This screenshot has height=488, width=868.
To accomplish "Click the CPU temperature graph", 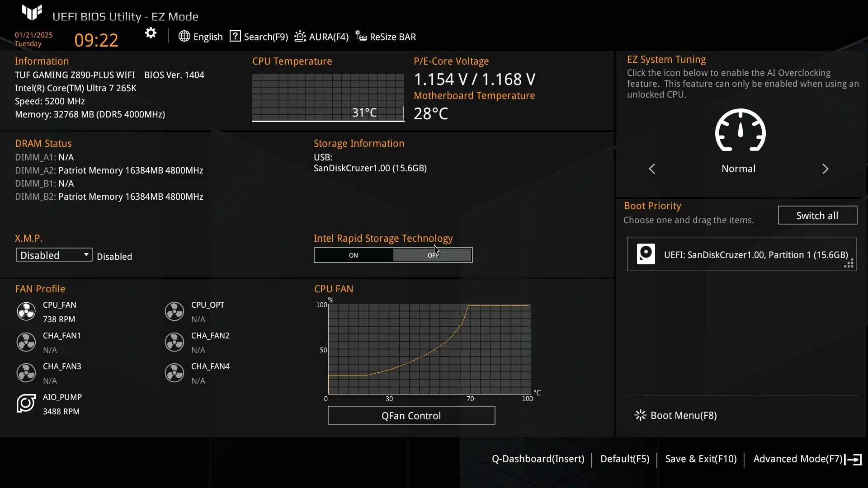I will pos(328,98).
